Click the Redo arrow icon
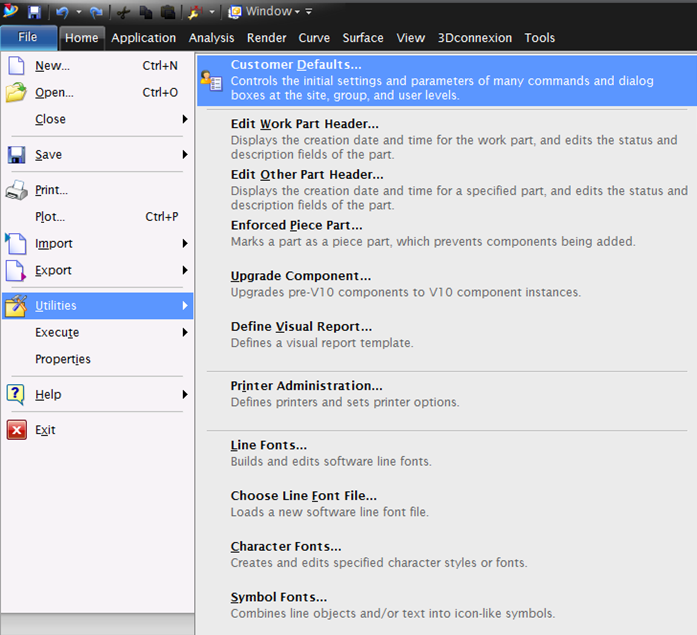Screen dimensions: 697x635 (96, 11)
